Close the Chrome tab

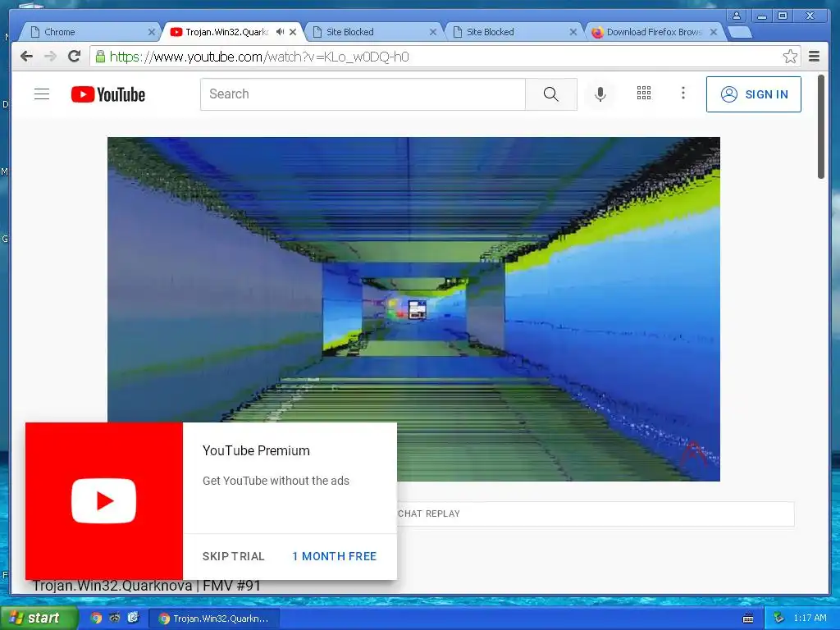pyautogui.click(x=152, y=32)
